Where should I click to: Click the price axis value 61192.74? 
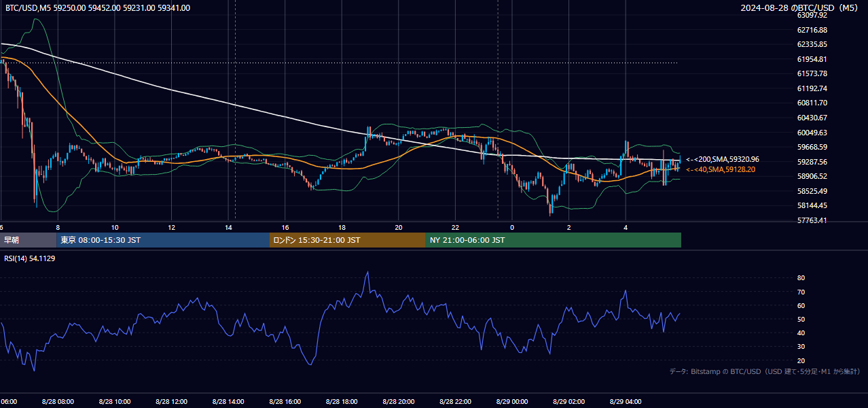tap(812, 88)
